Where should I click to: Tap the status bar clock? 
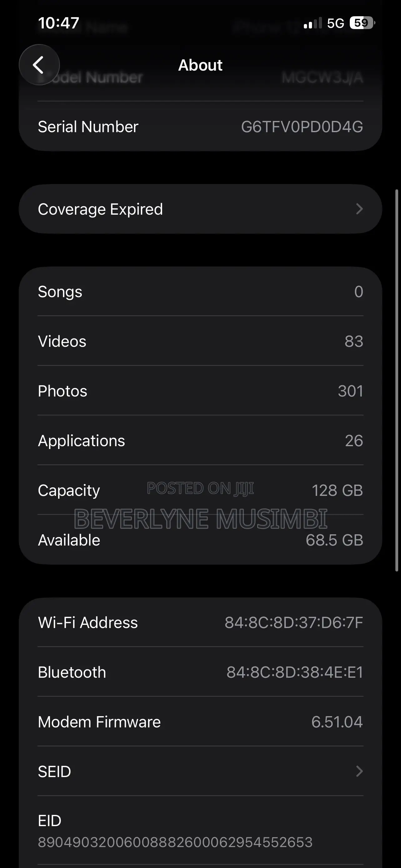(59, 23)
